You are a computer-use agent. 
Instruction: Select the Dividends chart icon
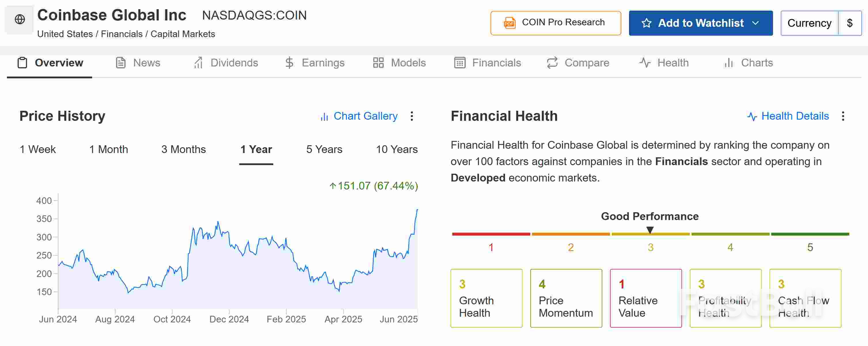click(x=198, y=63)
